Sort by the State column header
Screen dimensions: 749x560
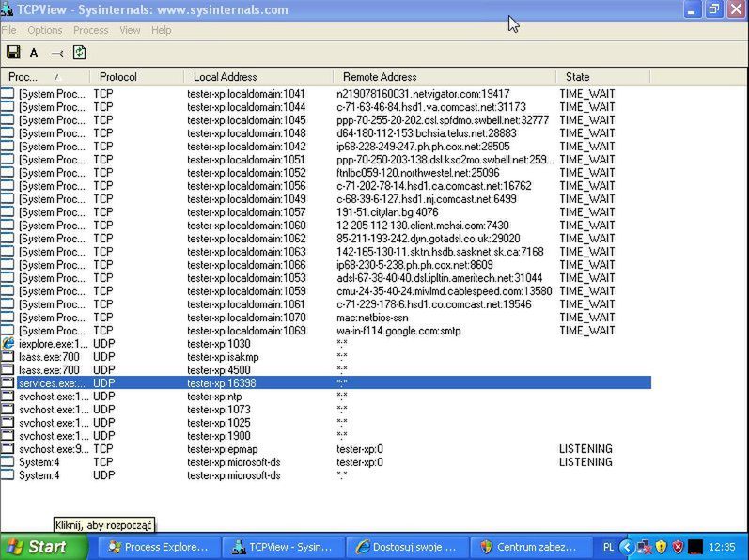pos(603,77)
